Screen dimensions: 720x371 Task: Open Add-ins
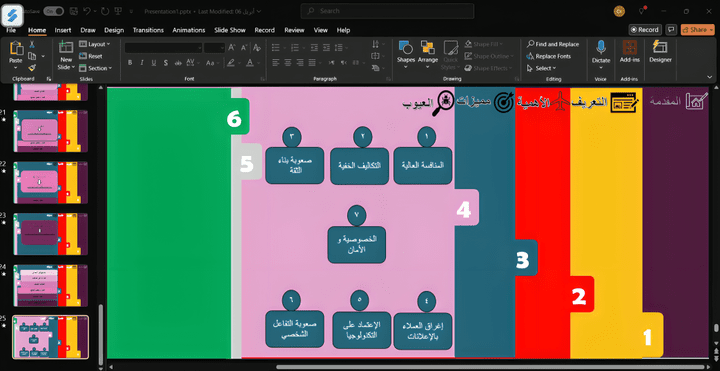pos(629,51)
